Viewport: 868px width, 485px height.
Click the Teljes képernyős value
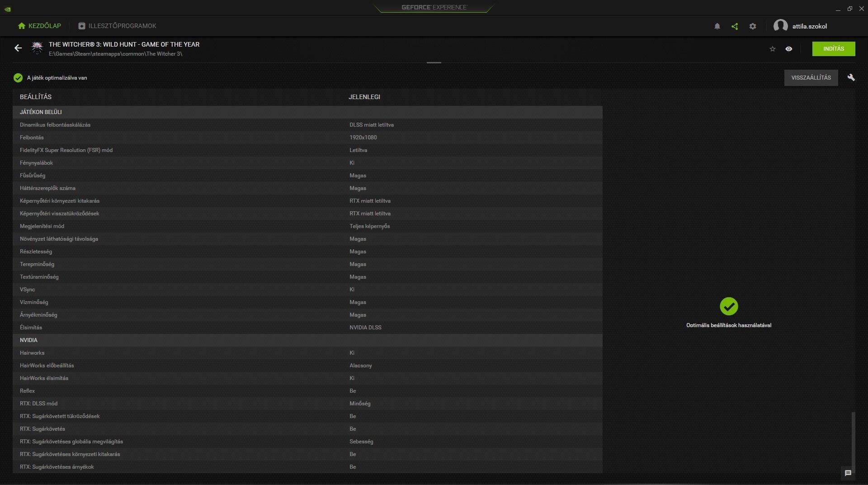pos(369,226)
